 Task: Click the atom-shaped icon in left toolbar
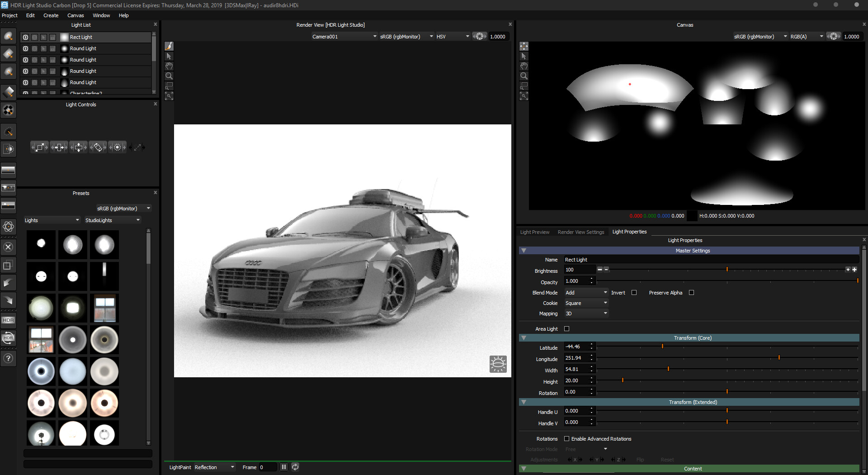(x=8, y=227)
